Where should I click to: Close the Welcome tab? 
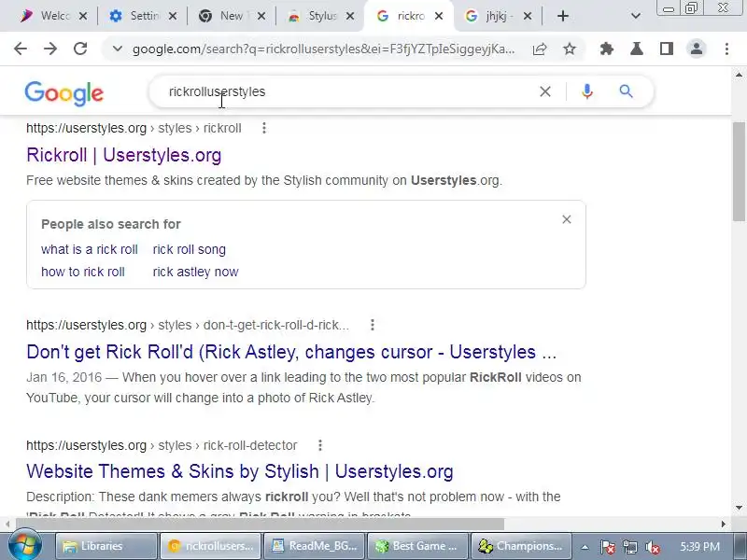pyautogui.click(x=83, y=16)
